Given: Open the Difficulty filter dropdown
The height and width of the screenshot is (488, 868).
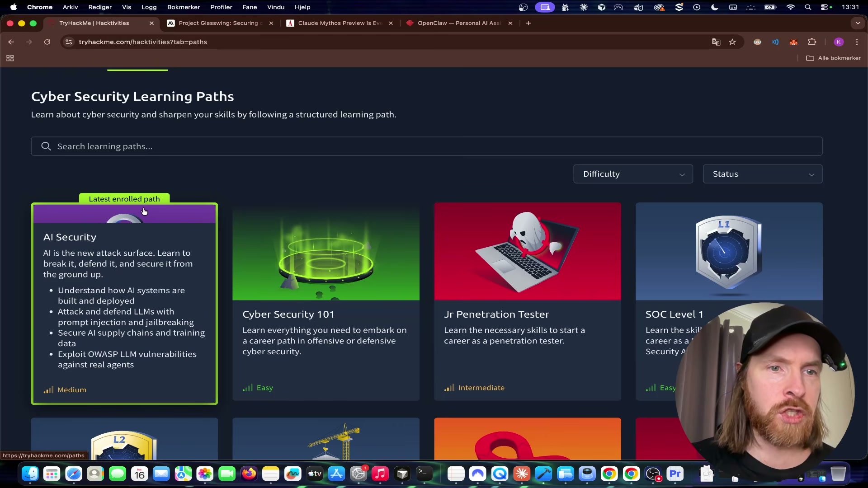Looking at the screenshot, I should point(633,174).
